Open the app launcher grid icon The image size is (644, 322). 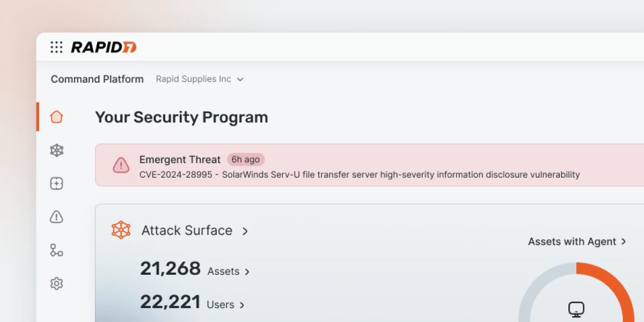pos(56,47)
